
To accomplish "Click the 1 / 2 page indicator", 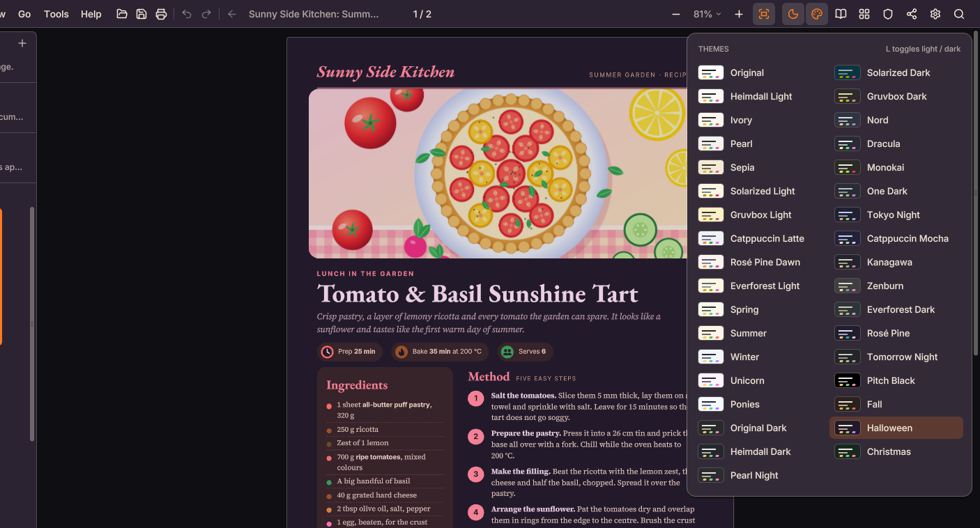I will point(422,14).
